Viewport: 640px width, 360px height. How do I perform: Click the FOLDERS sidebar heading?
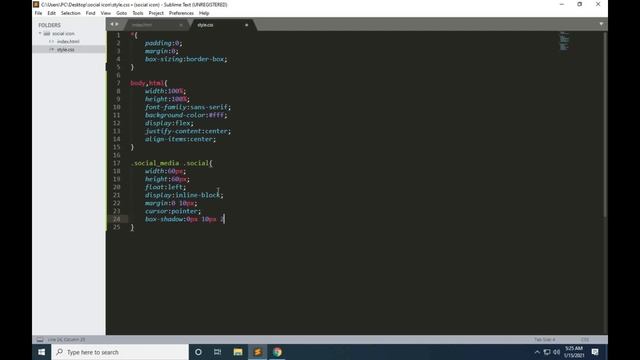click(x=49, y=25)
